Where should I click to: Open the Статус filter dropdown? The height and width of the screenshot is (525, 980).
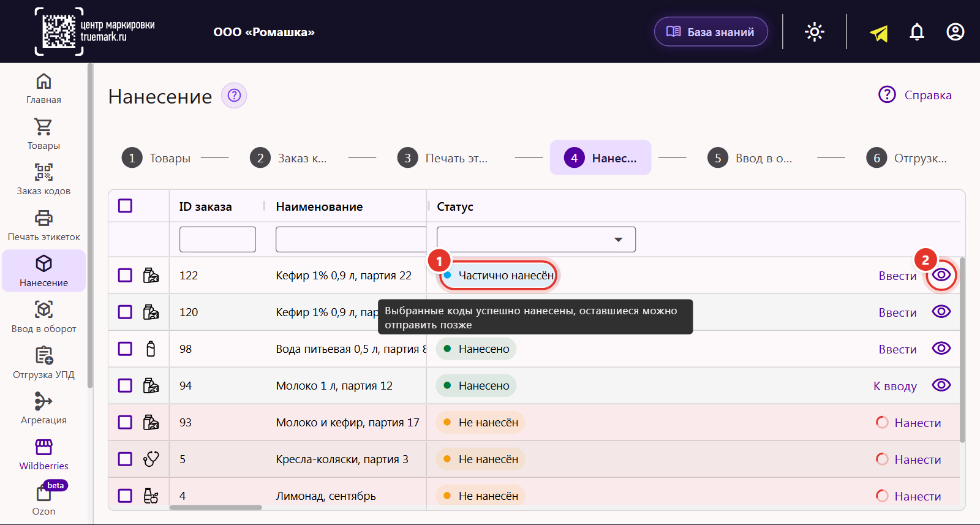(x=536, y=240)
